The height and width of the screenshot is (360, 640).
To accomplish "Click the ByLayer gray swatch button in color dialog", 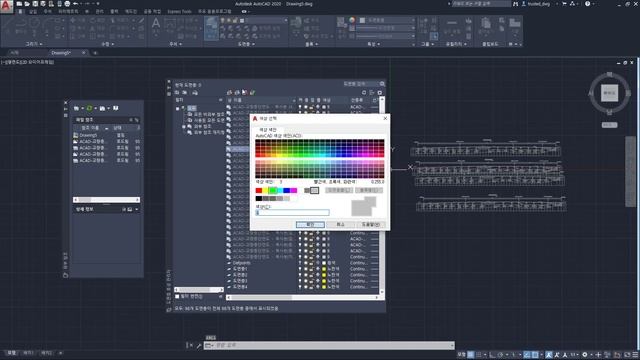I will (x=339, y=190).
